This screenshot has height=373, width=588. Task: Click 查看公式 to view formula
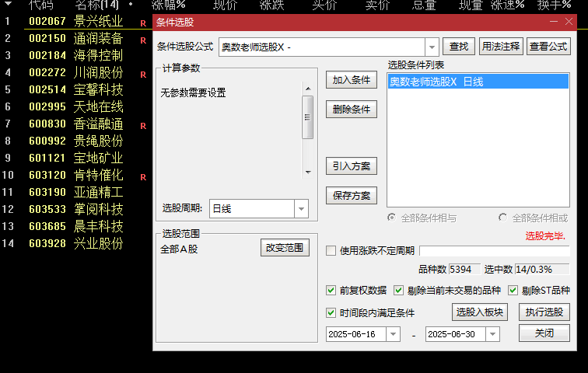(x=548, y=47)
